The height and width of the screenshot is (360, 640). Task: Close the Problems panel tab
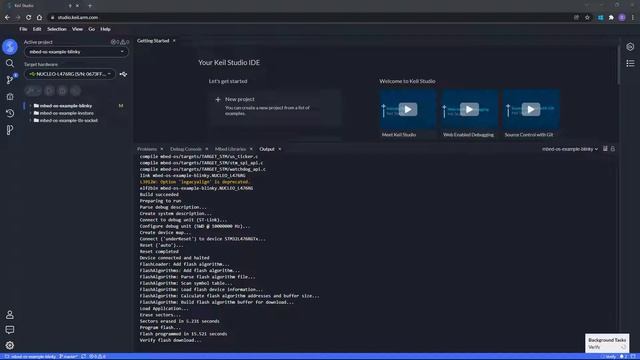pyautogui.click(x=162, y=149)
